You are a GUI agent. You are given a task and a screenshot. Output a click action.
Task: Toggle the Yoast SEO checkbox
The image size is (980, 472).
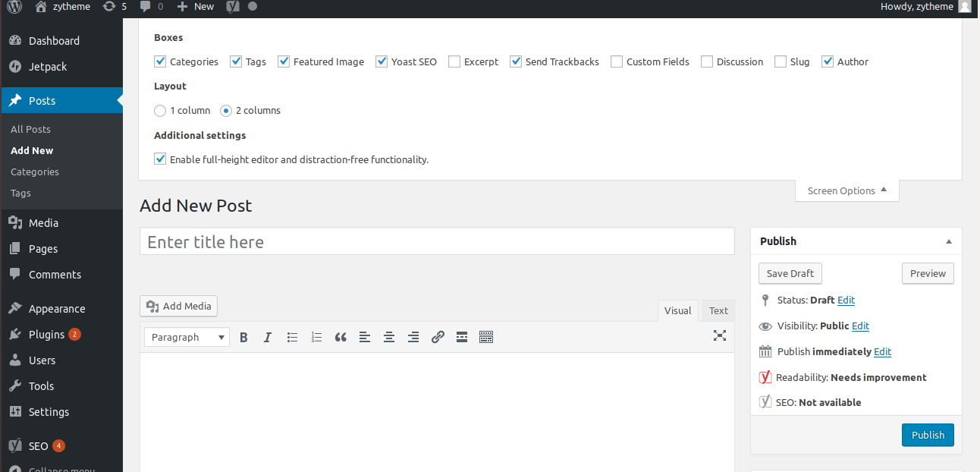[382, 61]
